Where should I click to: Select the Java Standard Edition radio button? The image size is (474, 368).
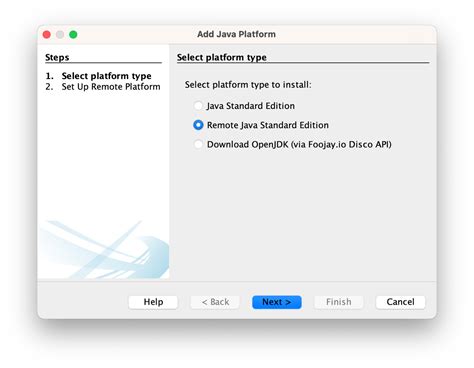click(x=198, y=106)
